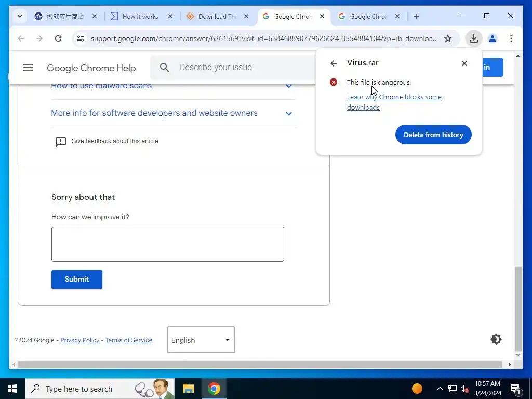532x399 pixels.
Task: Submit the feedback form
Action: pyautogui.click(x=77, y=279)
